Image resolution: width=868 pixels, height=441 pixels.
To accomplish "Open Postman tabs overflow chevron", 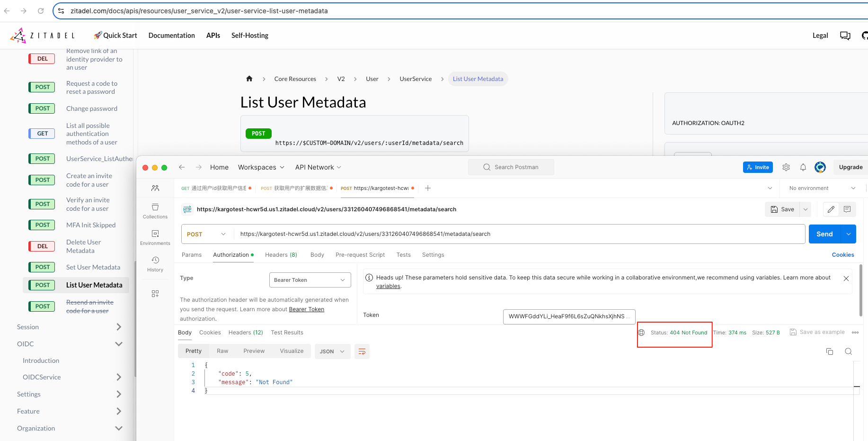I will point(770,188).
